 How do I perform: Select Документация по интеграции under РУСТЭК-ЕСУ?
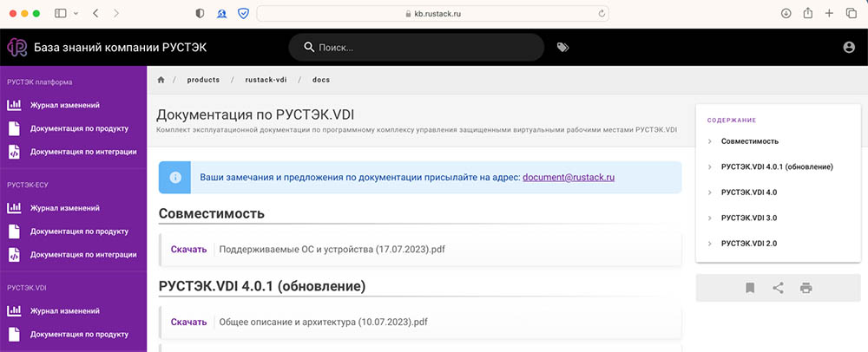click(82, 255)
